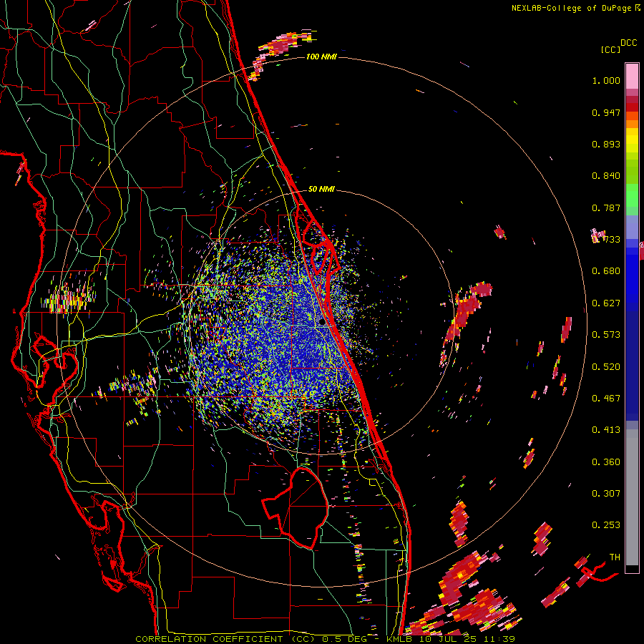
Task: Click the 10 JUL 25 date text
Action: pos(448,639)
